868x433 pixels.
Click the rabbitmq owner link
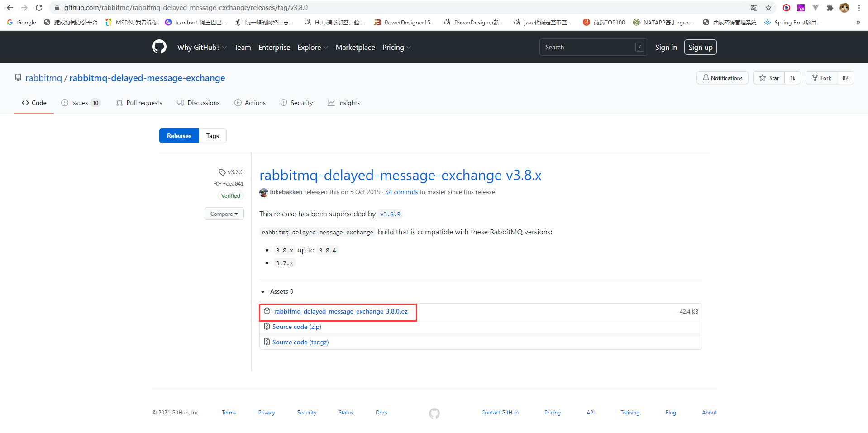[x=43, y=78]
